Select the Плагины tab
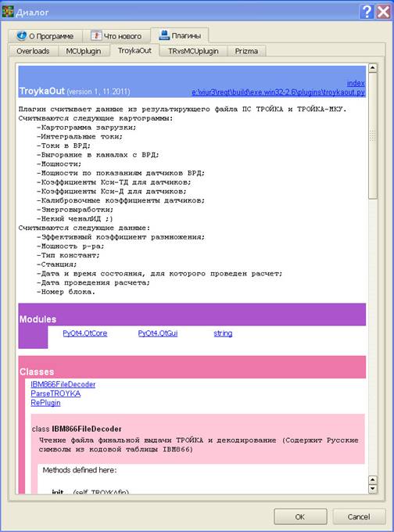This screenshot has width=394, height=532. pos(179,35)
